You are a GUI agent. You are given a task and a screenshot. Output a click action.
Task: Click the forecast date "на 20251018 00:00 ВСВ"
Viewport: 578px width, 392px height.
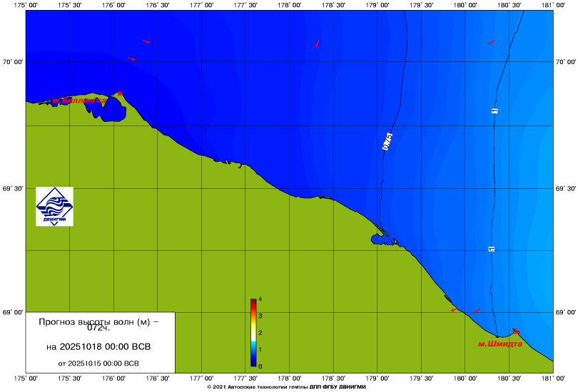tap(98, 347)
